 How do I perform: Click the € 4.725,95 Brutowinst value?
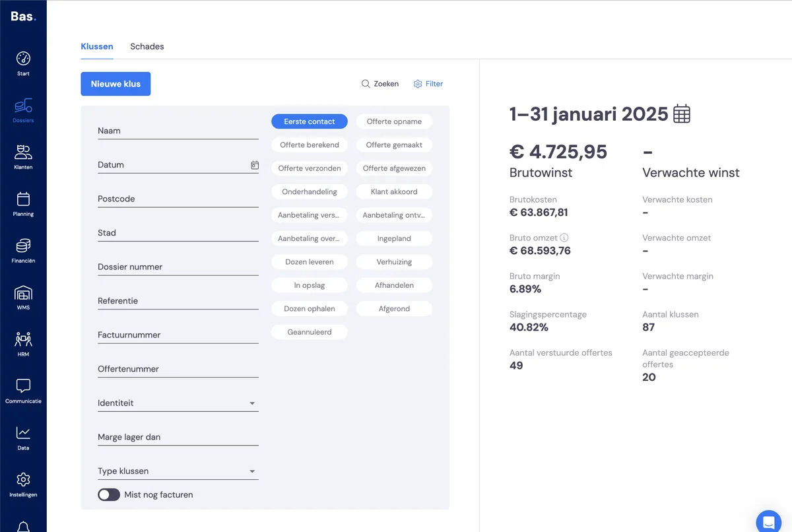tap(558, 152)
